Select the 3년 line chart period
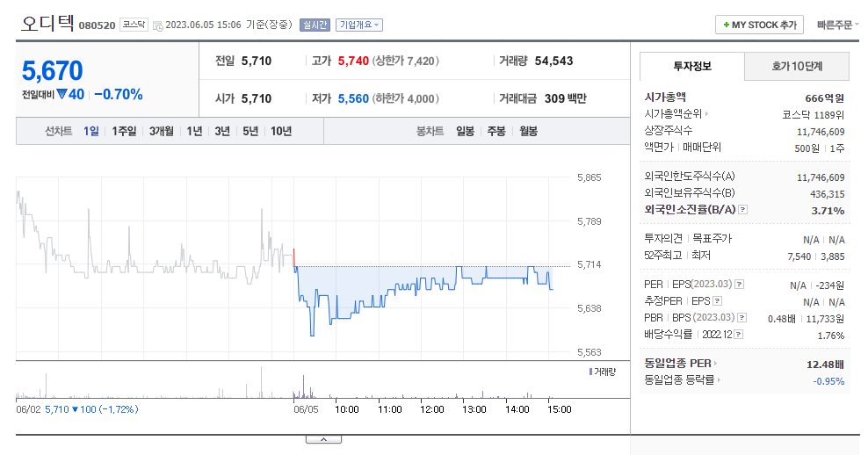The width and height of the screenshot is (868, 455). coord(222,131)
